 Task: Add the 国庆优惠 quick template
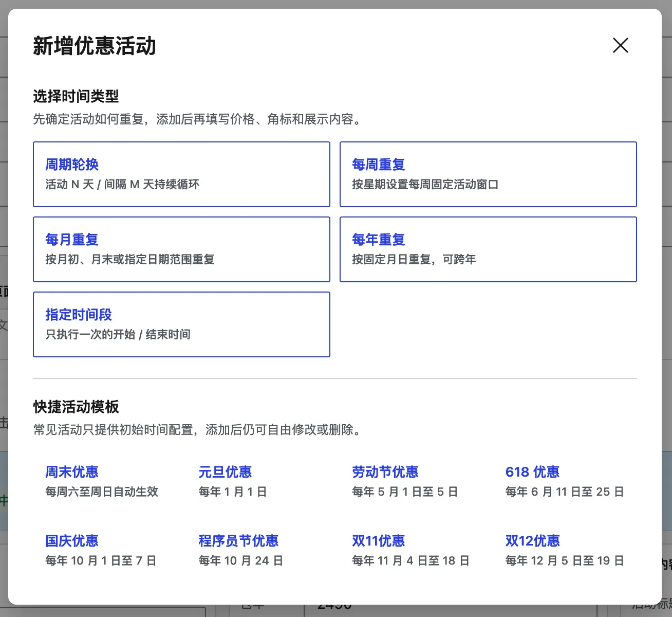(105, 550)
